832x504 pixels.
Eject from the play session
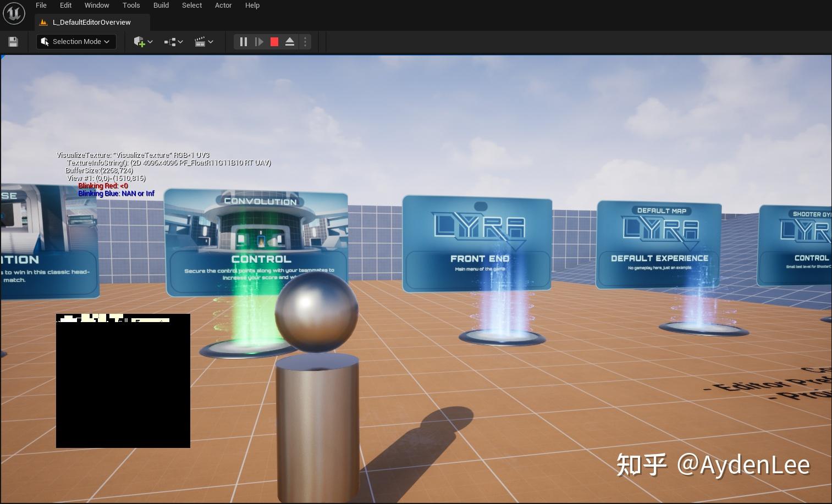pyautogui.click(x=290, y=41)
